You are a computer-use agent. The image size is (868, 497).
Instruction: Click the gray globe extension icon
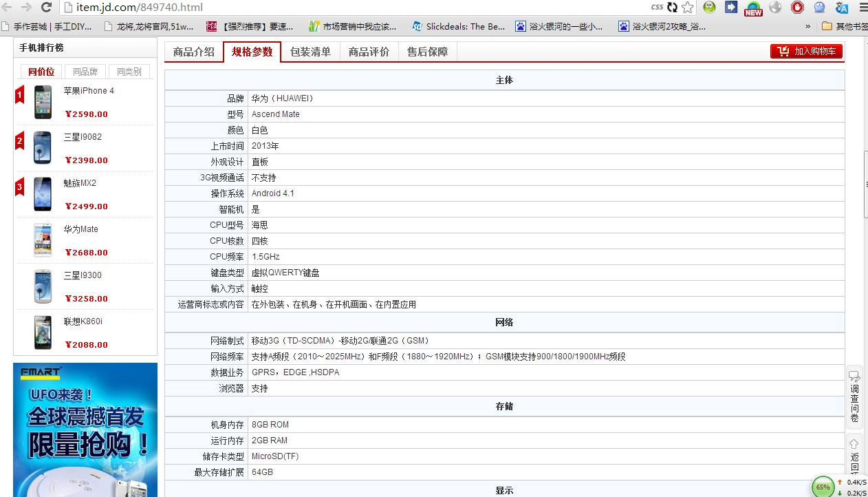(775, 8)
